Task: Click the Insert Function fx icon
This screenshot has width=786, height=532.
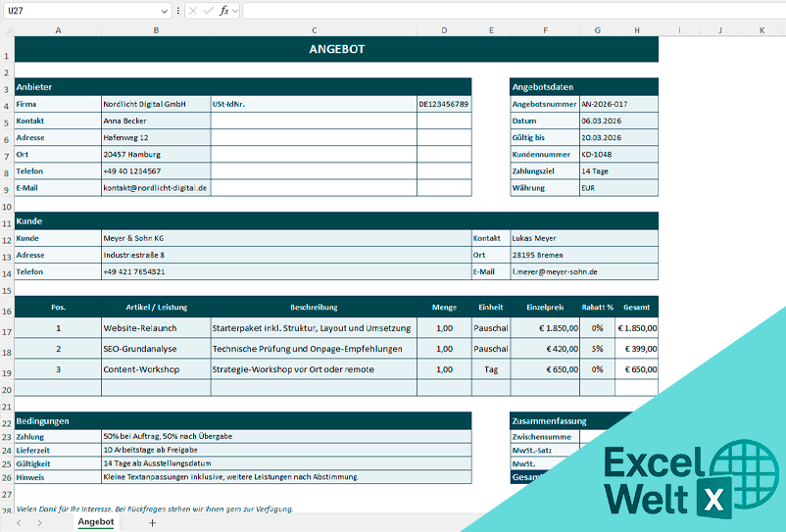Action: 223,10
